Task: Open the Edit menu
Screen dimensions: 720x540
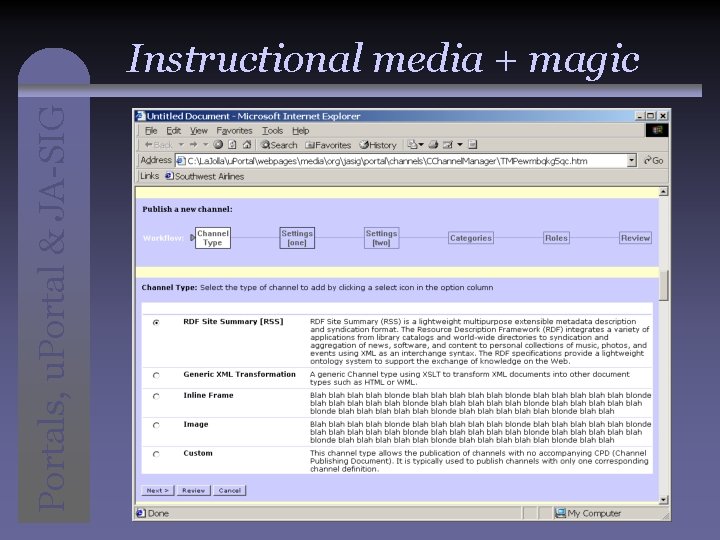Action: 173,131
